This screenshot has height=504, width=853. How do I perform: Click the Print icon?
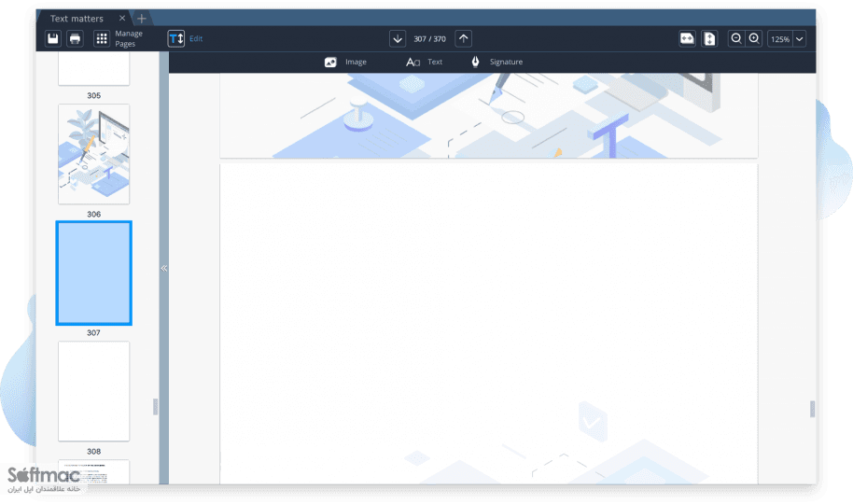pyautogui.click(x=75, y=38)
